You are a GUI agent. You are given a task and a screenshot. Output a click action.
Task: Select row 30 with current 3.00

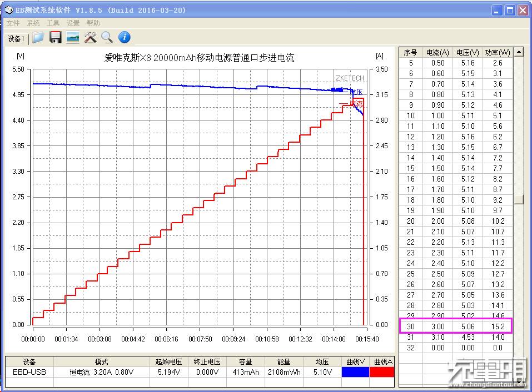point(456,326)
